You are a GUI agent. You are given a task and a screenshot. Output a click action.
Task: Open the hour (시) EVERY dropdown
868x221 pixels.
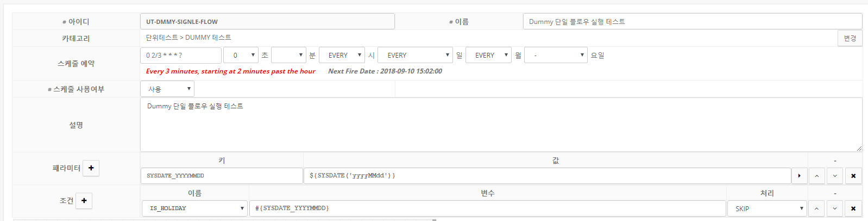pos(342,55)
